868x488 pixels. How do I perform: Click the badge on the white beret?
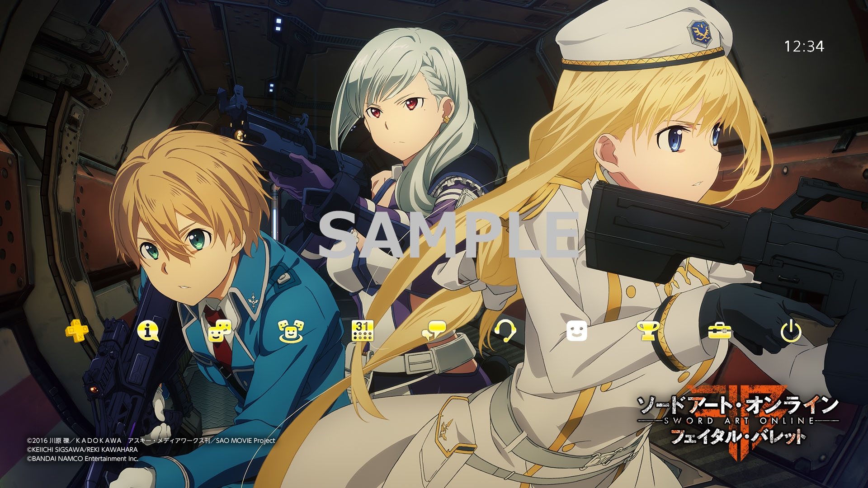pos(700,33)
